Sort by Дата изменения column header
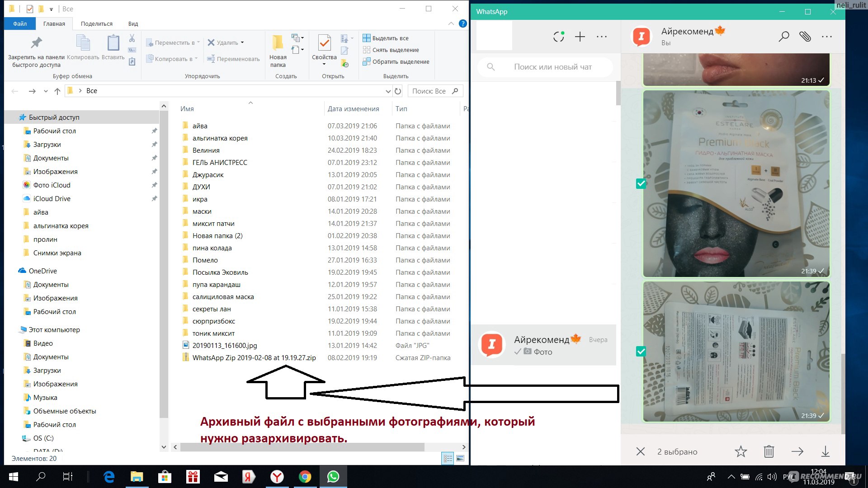The image size is (868, 488). click(x=354, y=108)
